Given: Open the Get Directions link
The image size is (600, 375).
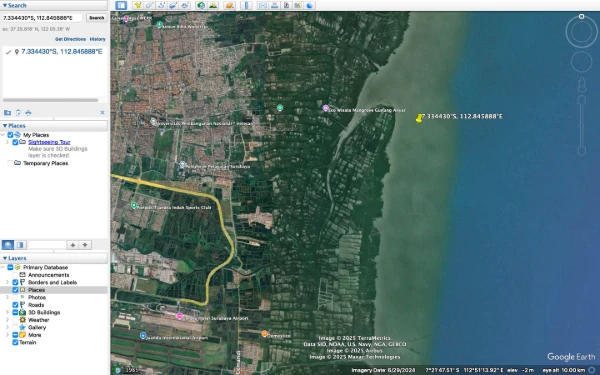Looking at the screenshot, I should (70, 39).
